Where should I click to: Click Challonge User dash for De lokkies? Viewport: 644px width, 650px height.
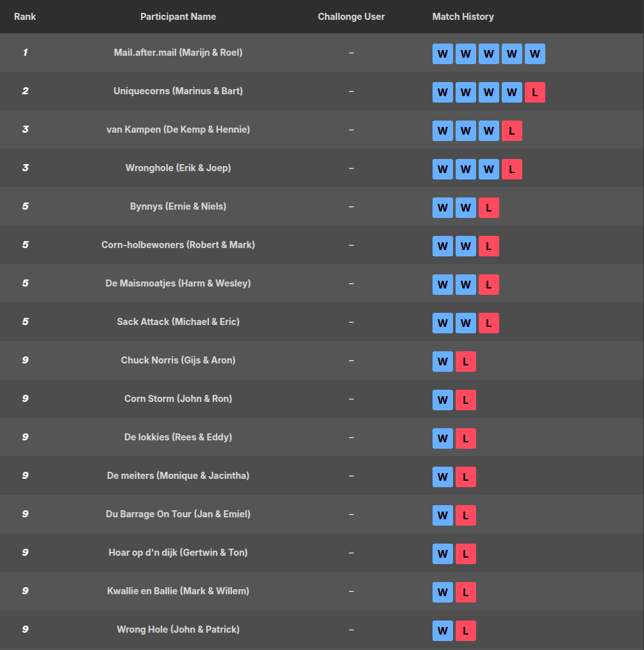coord(351,437)
